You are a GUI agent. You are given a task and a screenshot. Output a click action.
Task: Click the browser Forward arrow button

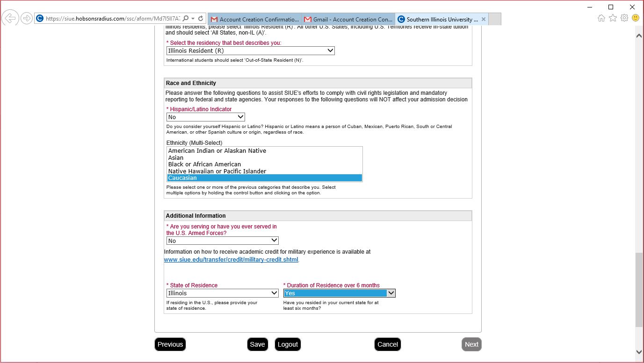(27, 19)
